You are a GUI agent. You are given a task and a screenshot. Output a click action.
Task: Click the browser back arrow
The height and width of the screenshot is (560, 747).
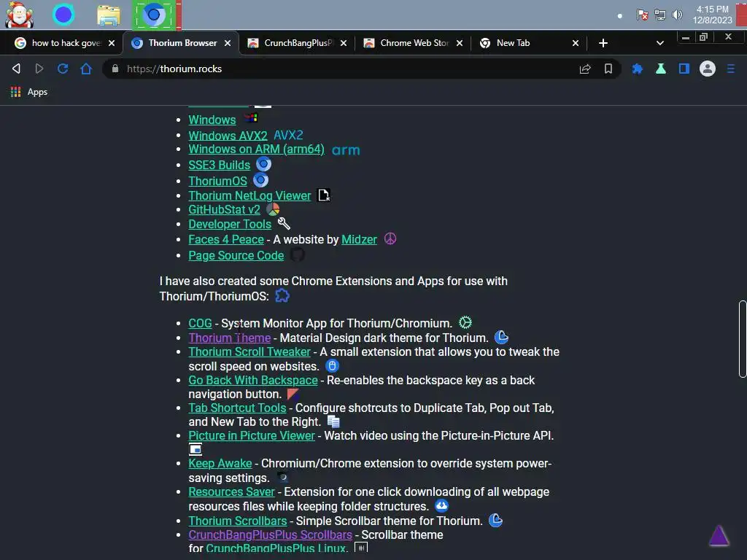[16, 69]
